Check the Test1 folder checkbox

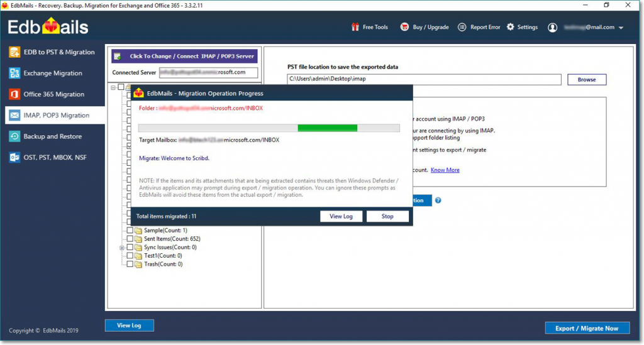(x=130, y=256)
